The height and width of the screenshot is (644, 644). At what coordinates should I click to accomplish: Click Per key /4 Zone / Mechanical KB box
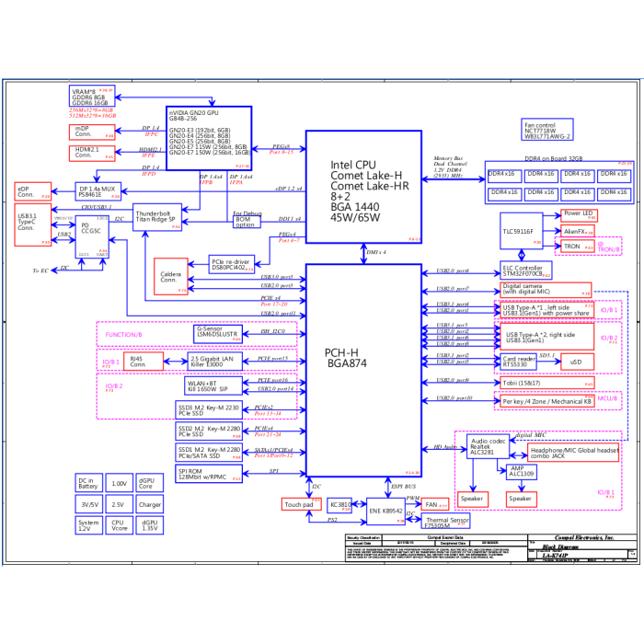pos(546,401)
